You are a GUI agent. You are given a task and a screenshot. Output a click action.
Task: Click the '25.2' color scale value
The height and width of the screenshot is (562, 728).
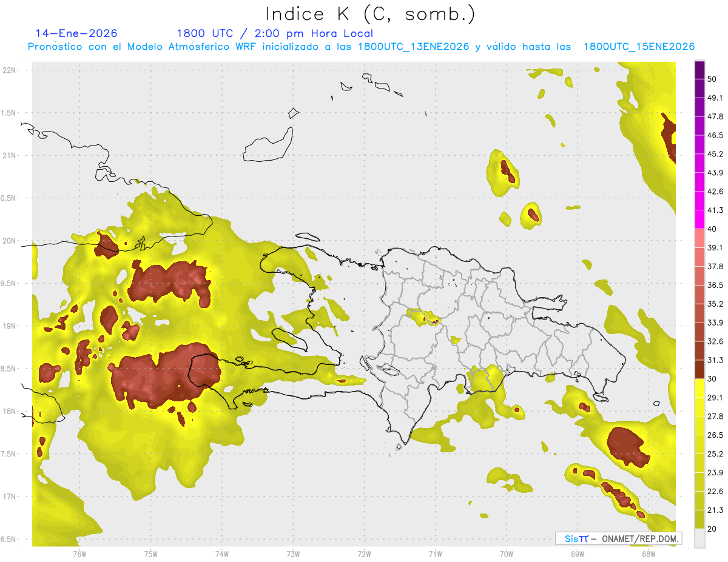[x=715, y=454]
